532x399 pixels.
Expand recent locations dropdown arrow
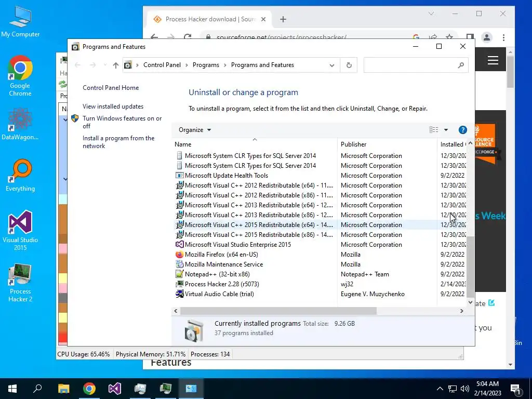click(105, 65)
